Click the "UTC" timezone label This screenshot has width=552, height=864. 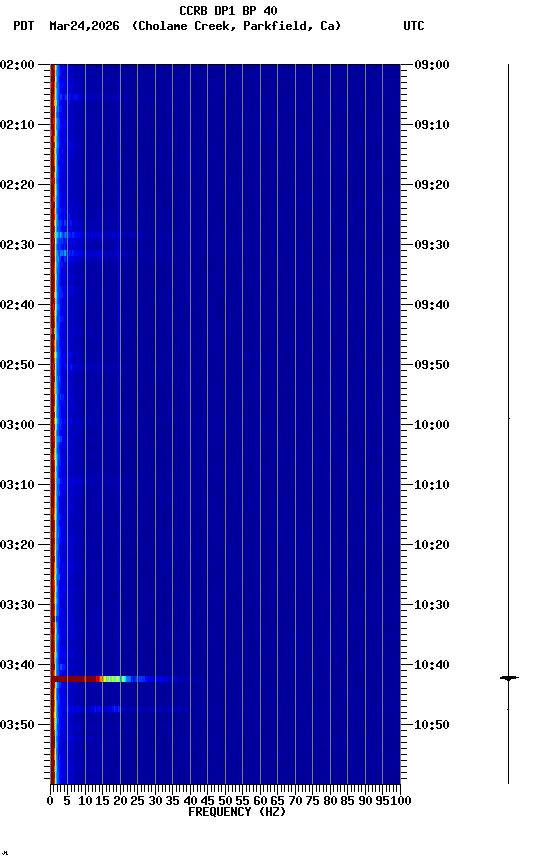[x=414, y=26]
